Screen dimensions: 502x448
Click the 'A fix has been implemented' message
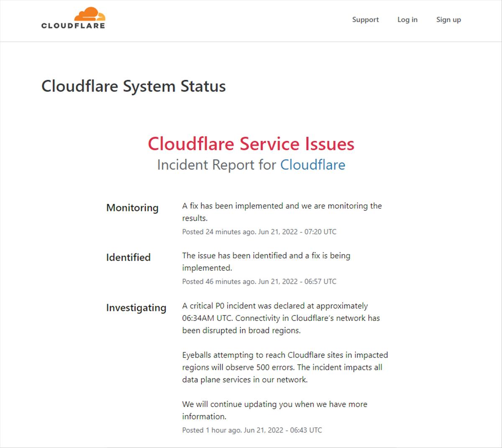tap(282, 212)
